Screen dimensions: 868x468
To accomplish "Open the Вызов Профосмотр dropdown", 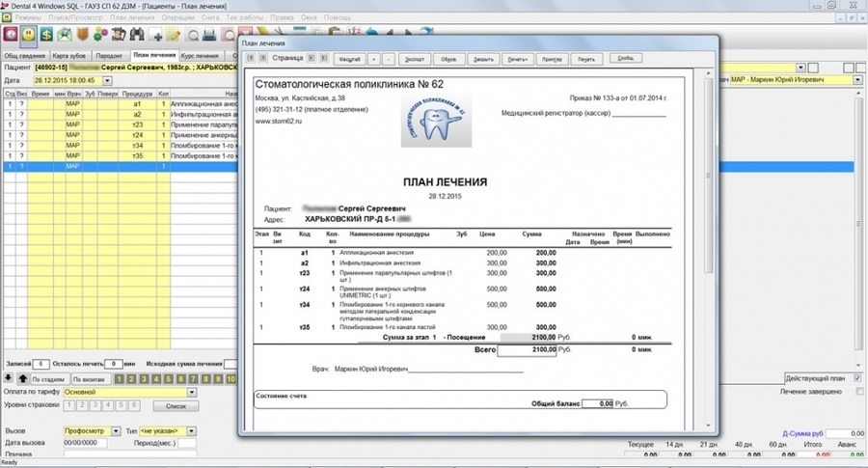I will (x=116, y=431).
